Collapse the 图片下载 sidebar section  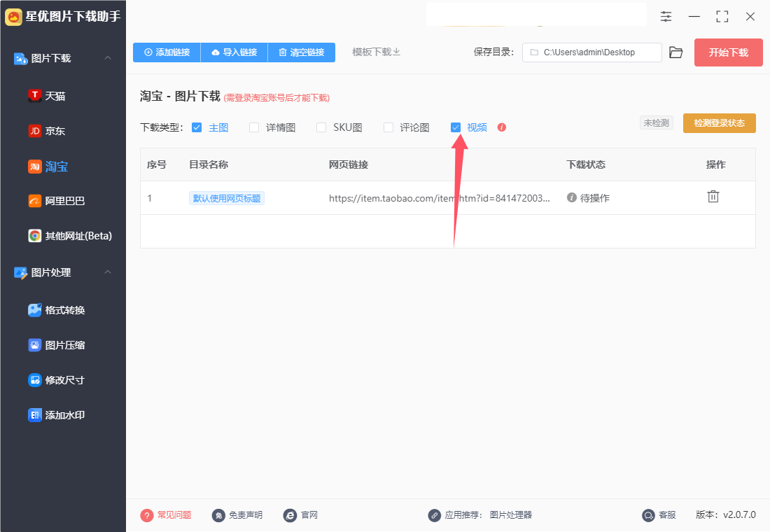108,58
